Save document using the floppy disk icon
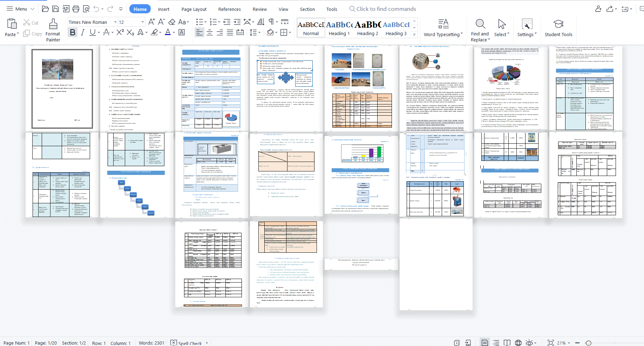Viewport: 644px width, 346px height. (55, 9)
